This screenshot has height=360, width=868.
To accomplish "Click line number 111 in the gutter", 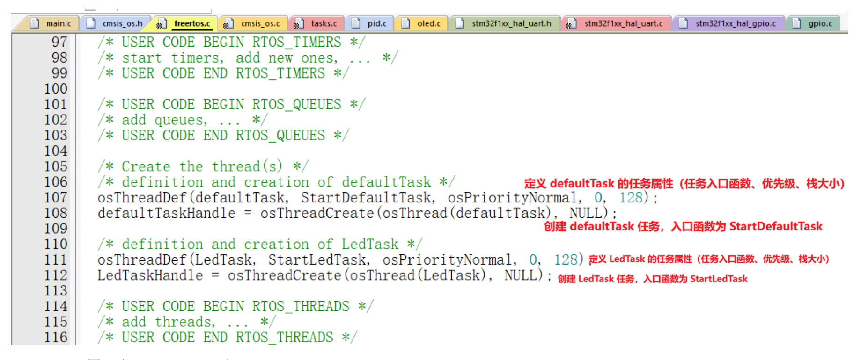I will pos(56,259).
